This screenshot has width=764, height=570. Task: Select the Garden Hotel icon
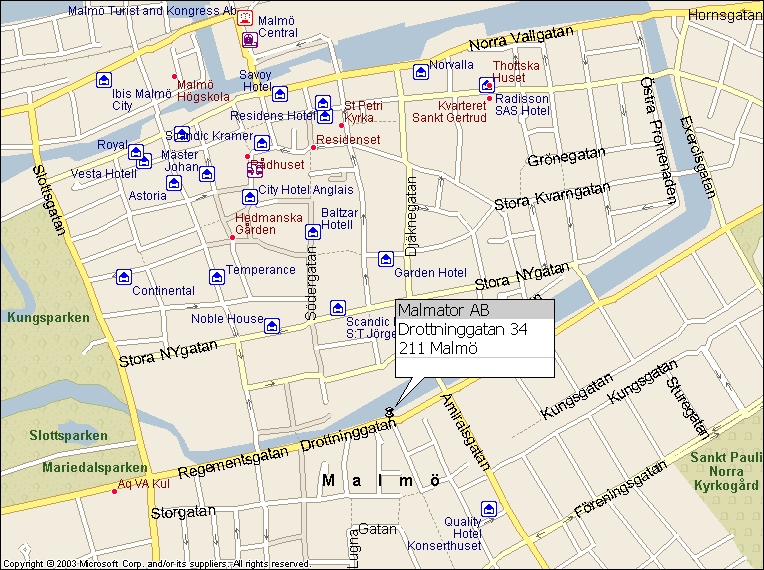point(386,259)
